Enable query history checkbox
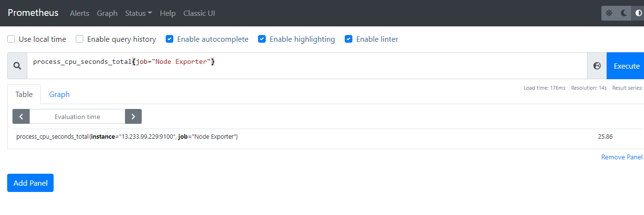The image size is (644, 215). click(80, 39)
